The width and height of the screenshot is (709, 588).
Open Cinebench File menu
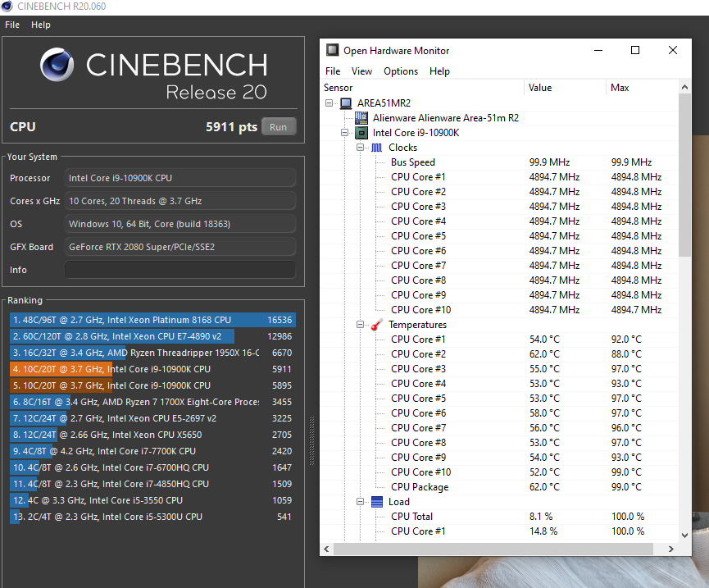[12, 25]
